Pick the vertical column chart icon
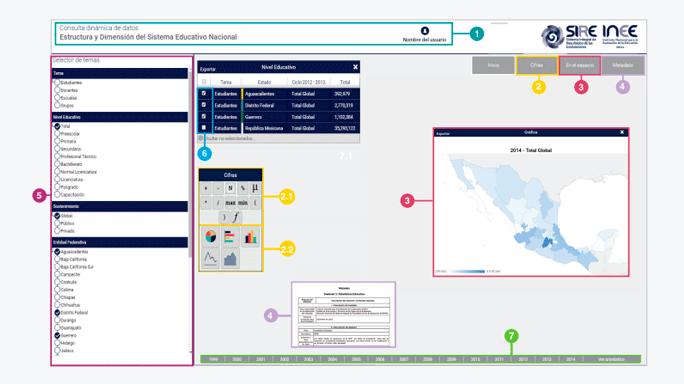The image size is (684, 384). tap(250, 237)
